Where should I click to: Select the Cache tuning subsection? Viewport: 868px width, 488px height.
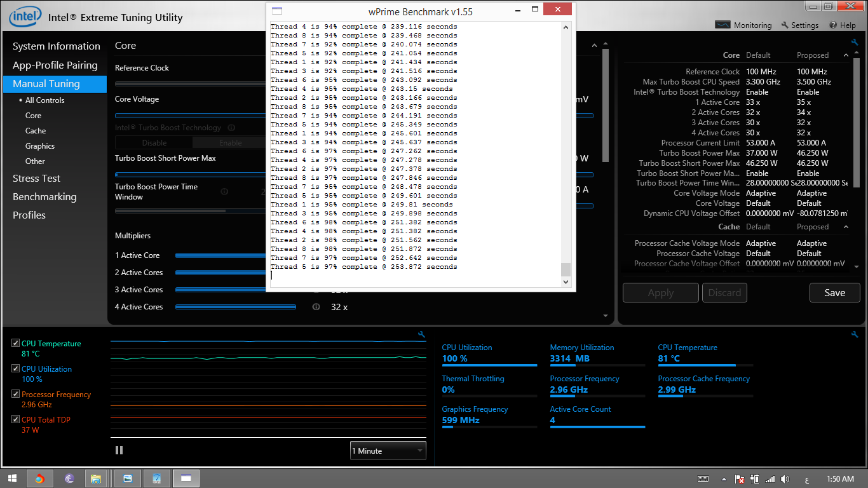pos(36,131)
